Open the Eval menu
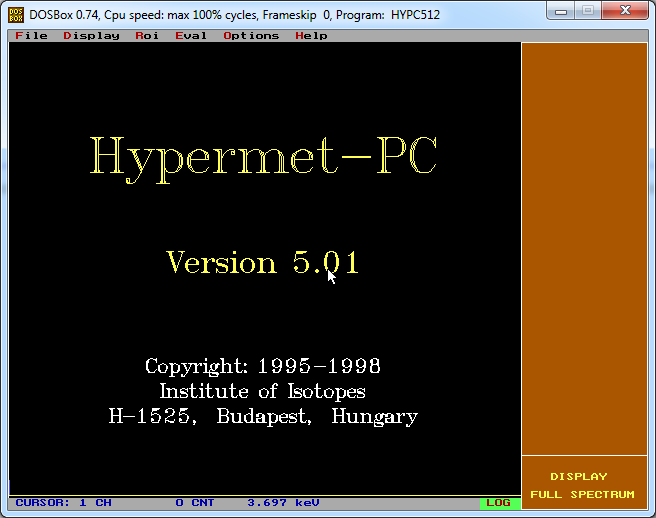Viewport: 656px width, 518px height. click(x=191, y=36)
